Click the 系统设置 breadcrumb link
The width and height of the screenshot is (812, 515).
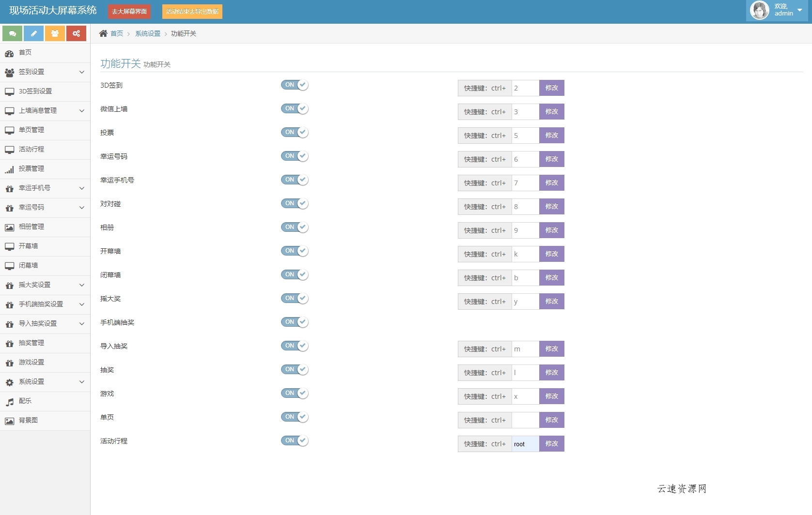click(x=148, y=33)
